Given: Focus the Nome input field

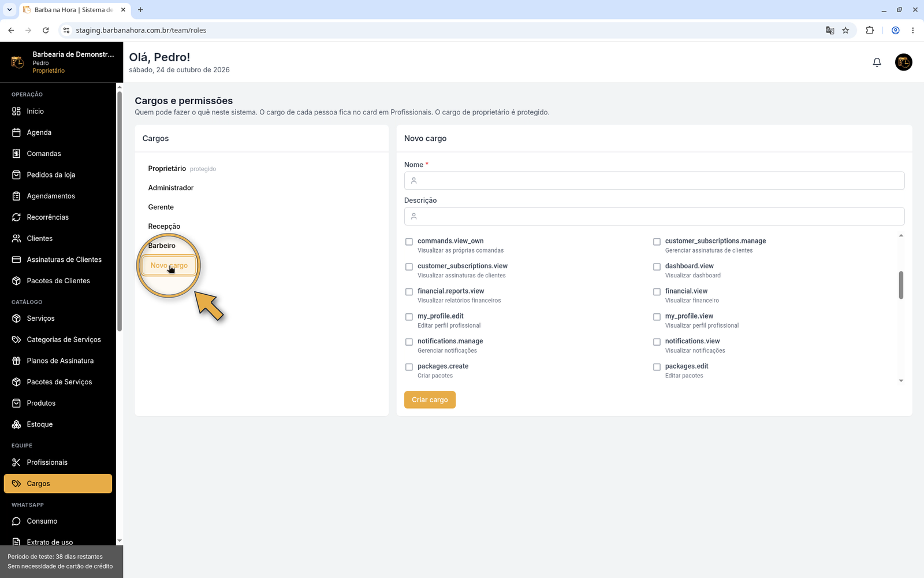Looking at the screenshot, I should coord(654,180).
